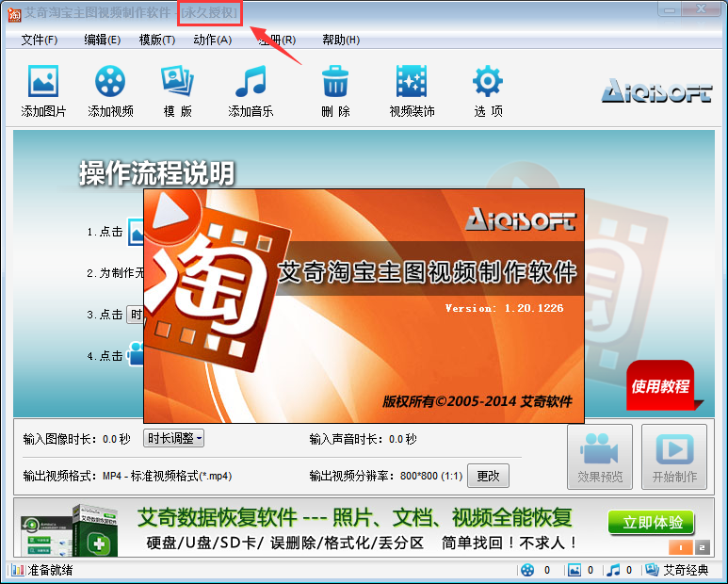Expand the Duration Adjust (时长调整) dropdown

[173, 438]
